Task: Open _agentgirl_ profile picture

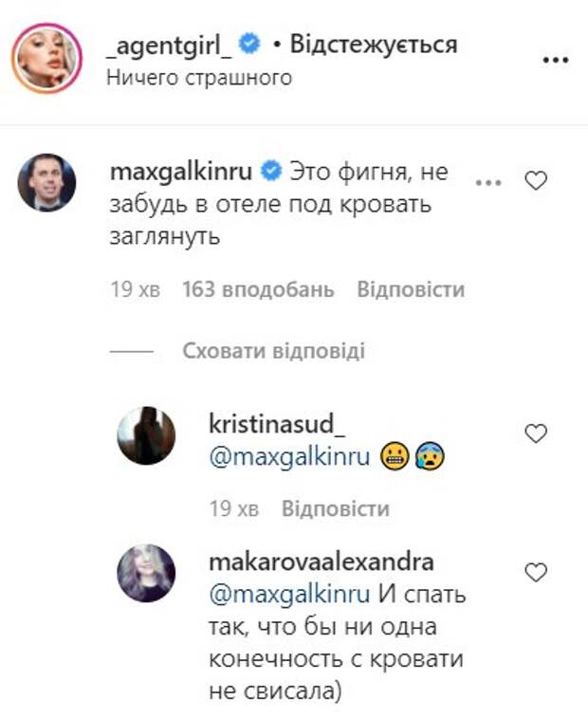Action: coord(46,58)
